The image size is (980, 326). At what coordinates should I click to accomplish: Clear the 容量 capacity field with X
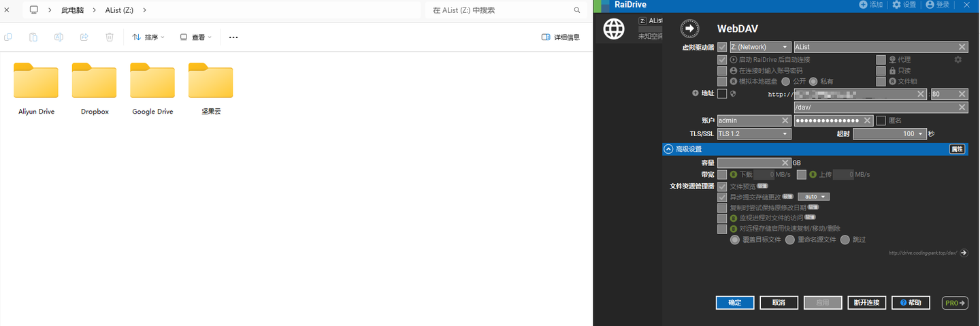pyautogui.click(x=785, y=163)
